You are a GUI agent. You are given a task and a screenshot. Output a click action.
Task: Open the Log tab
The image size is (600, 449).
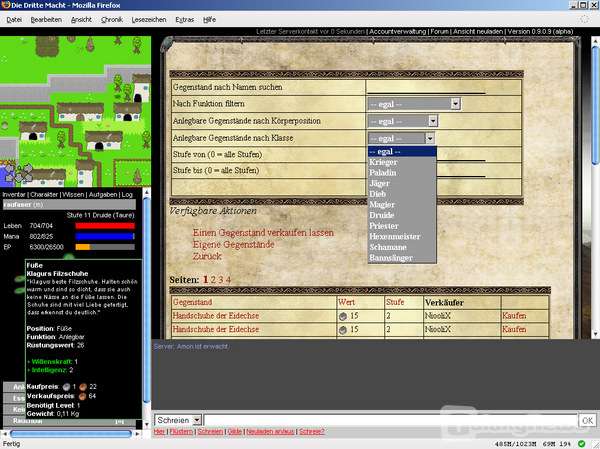pyautogui.click(x=127, y=194)
